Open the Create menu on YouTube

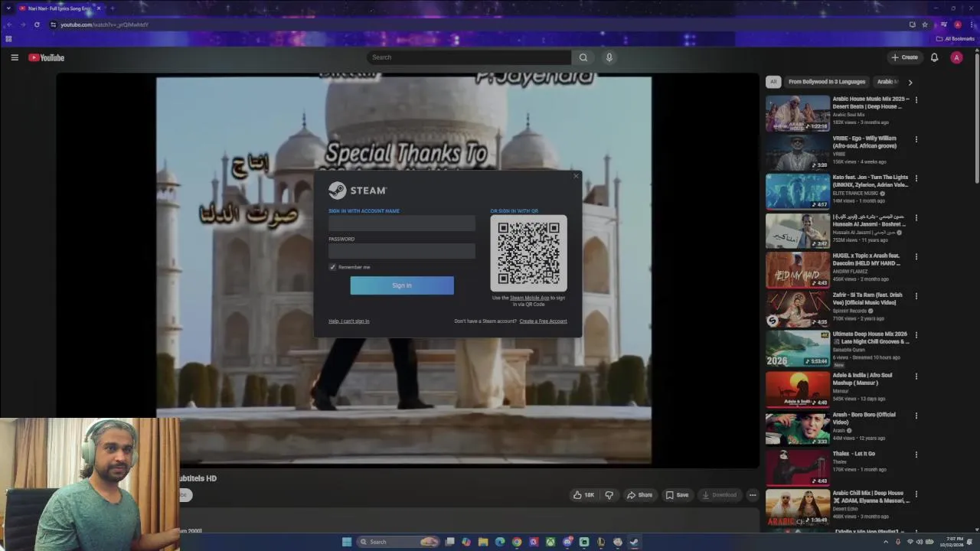point(904,57)
